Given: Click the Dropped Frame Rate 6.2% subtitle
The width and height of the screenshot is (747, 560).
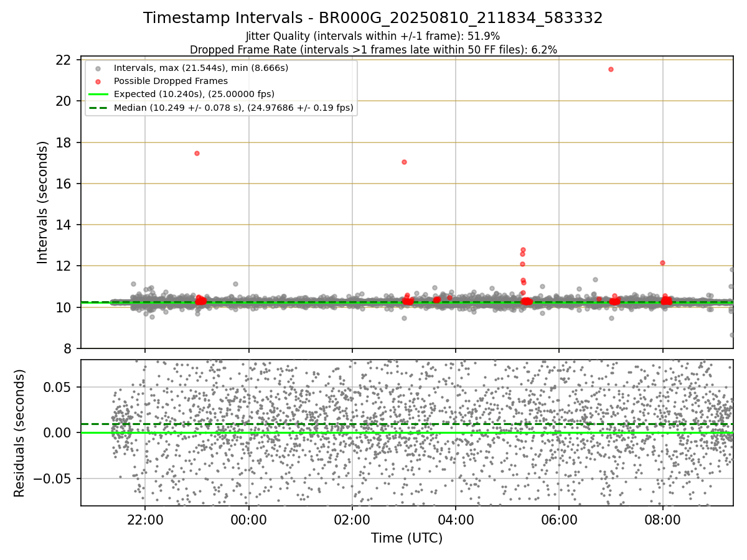Looking at the screenshot, I should (x=373, y=49).
